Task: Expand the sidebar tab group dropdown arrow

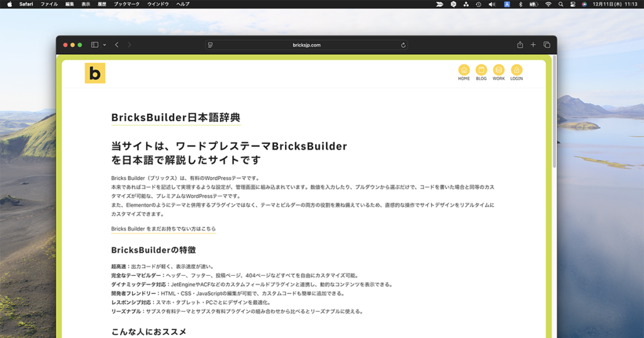Action: (x=103, y=45)
